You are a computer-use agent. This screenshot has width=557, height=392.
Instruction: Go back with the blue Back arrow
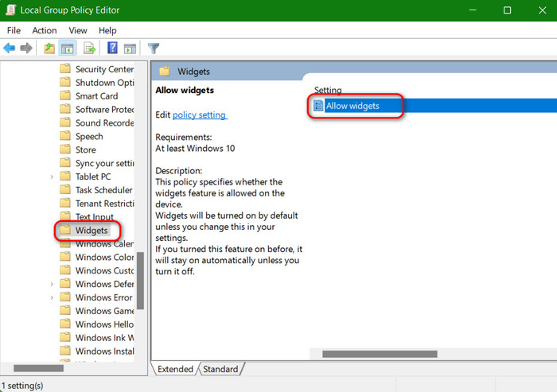coord(10,48)
